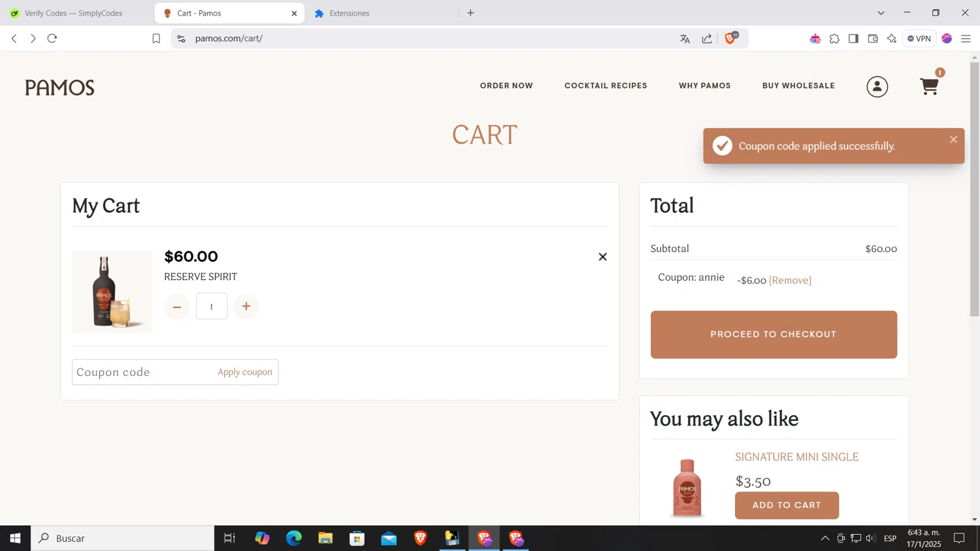Open the Mail app from the taskbar
Viewport: 980px width, 551px height.
click(389, 538)
